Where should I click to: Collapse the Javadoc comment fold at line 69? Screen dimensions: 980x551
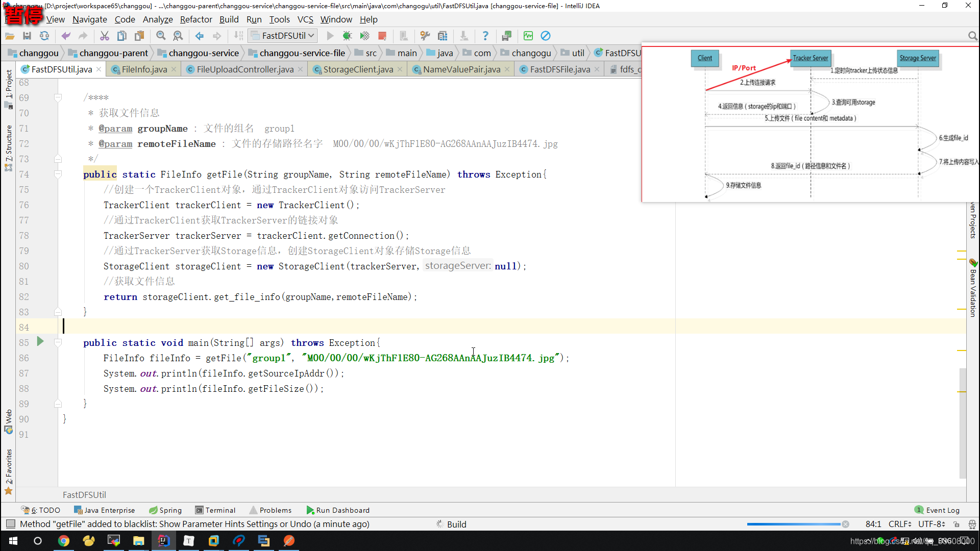(58, 98)
